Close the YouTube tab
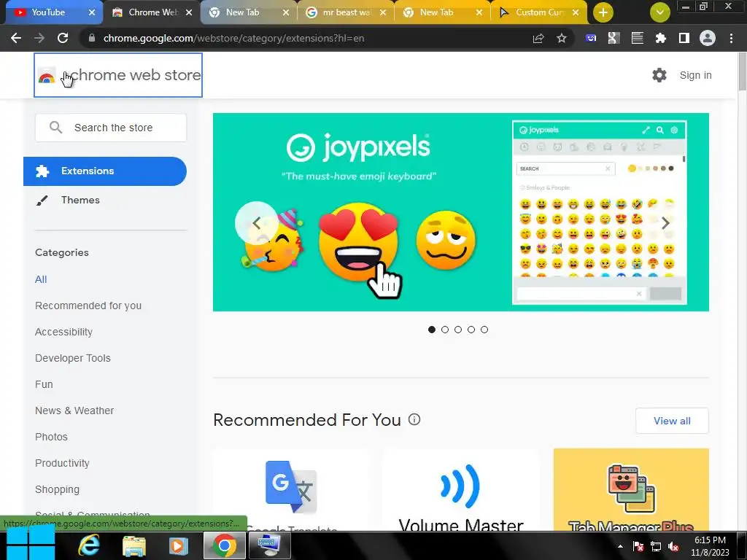The image size is (747, 560). 92,12
